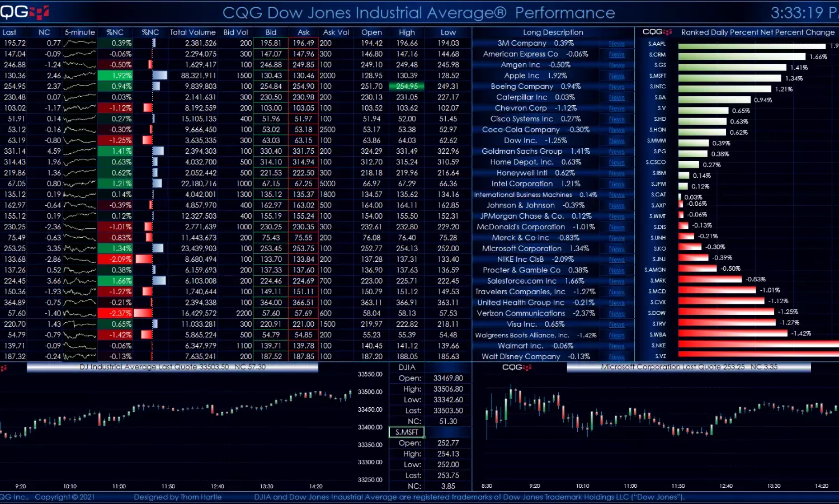Click the S.MSFT symbol entry field
Viewport: 839px width, 504px height.
point(407,432)
